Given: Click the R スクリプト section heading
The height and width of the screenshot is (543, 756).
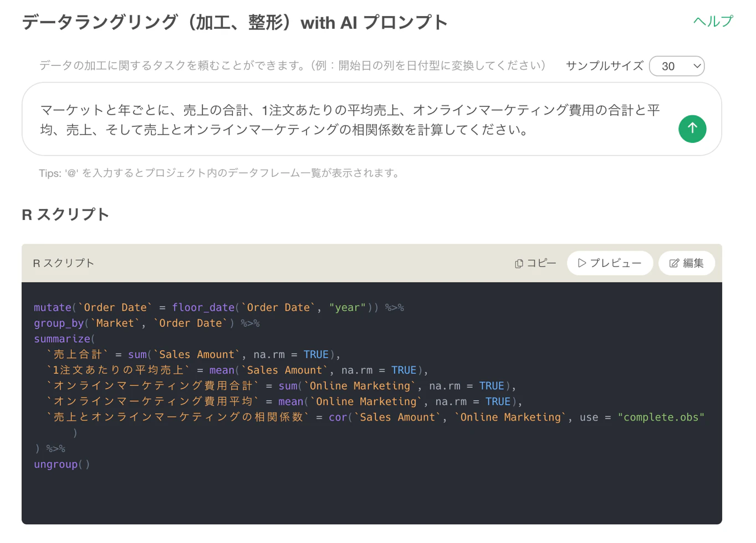Looking at the screenshot, I should point(65,214).
